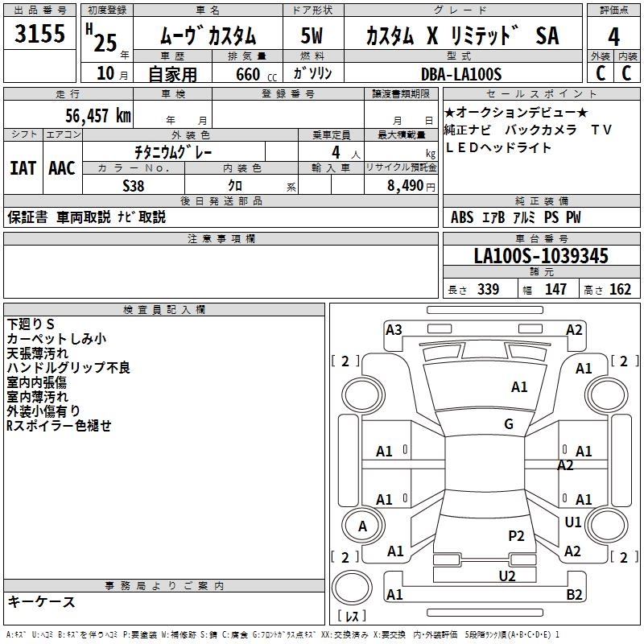Select the inspector note 天張薄汚れ
The height and width of the screenshot is (644, 644).
[x=37, y=353]
